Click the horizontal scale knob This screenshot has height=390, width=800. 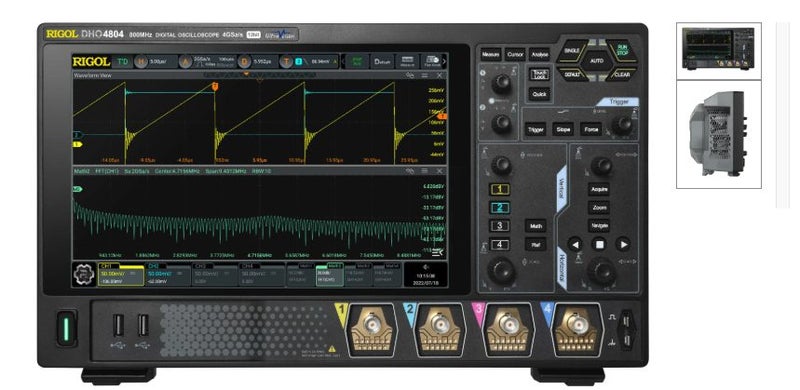(x=602, y=271)
